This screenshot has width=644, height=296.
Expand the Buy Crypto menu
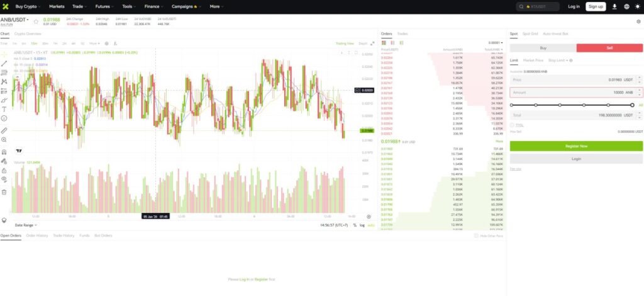tap(28, 6)
